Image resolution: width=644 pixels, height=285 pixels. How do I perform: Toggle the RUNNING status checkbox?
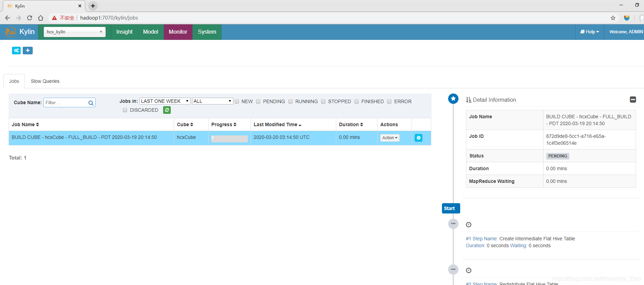coord(291,101)
